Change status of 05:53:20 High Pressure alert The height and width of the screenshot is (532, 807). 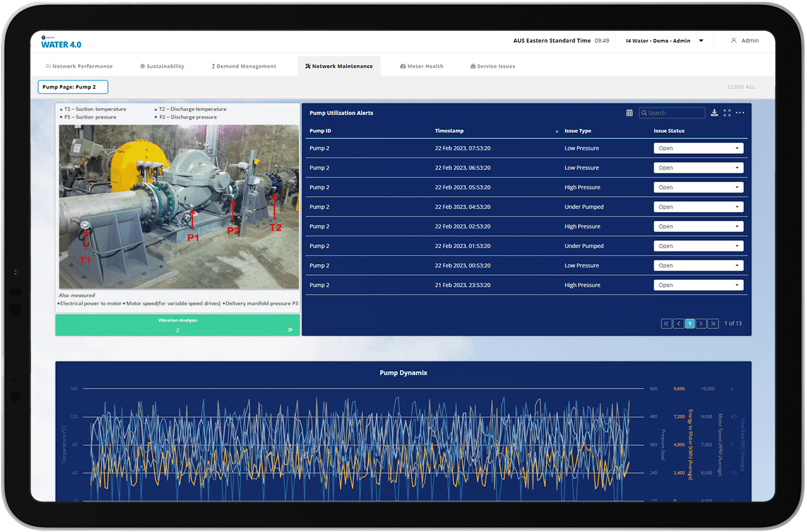pyautogui.click(x=698, y=187)
